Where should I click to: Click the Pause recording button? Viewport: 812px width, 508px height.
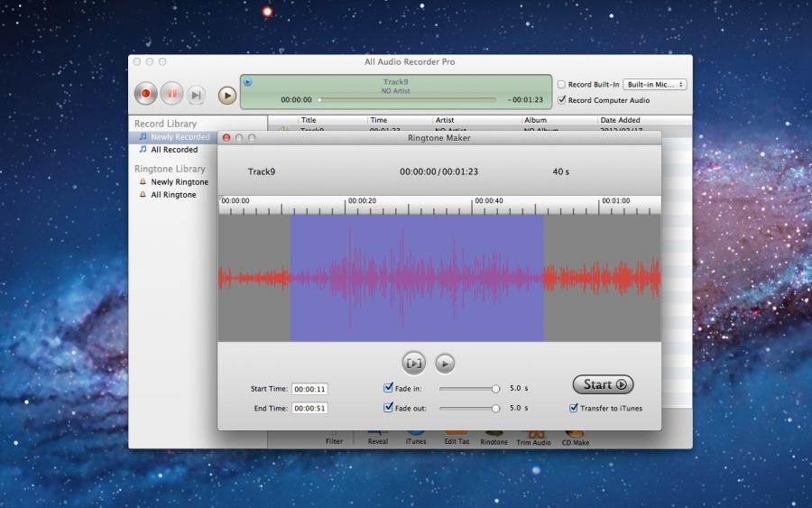[x=171, y=94]
